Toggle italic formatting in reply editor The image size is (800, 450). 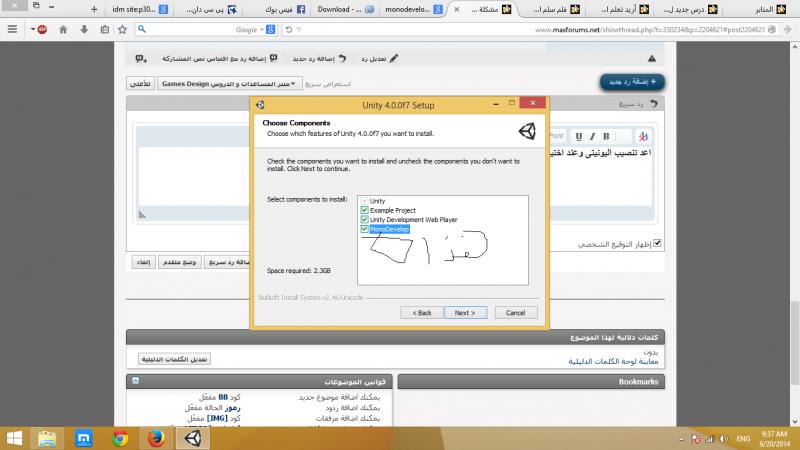point(592,136)
